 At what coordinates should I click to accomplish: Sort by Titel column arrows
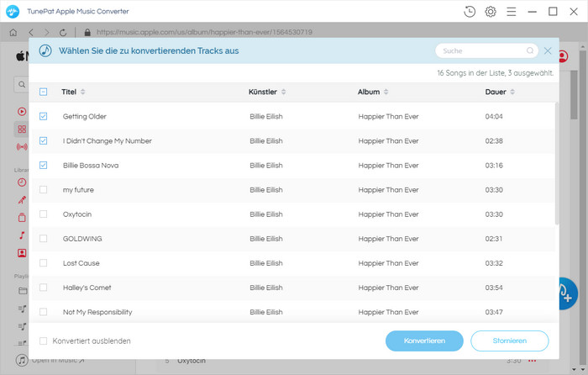[x=82, y=92]
